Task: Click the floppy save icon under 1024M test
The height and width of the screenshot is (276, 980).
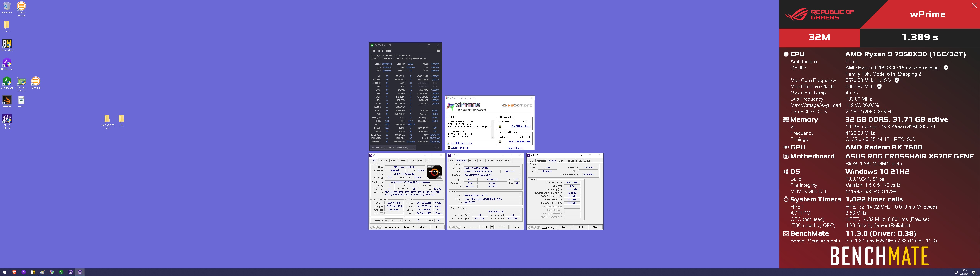Action: coord(500,141)
